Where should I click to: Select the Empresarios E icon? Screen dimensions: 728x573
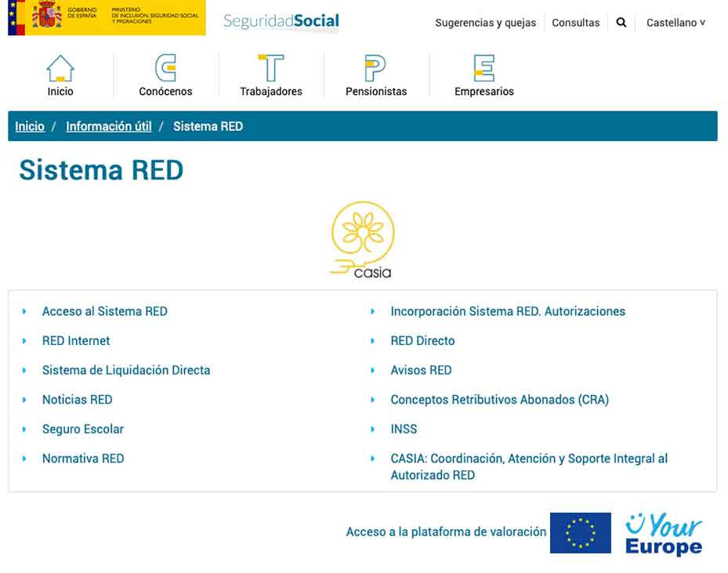point(484,67)
